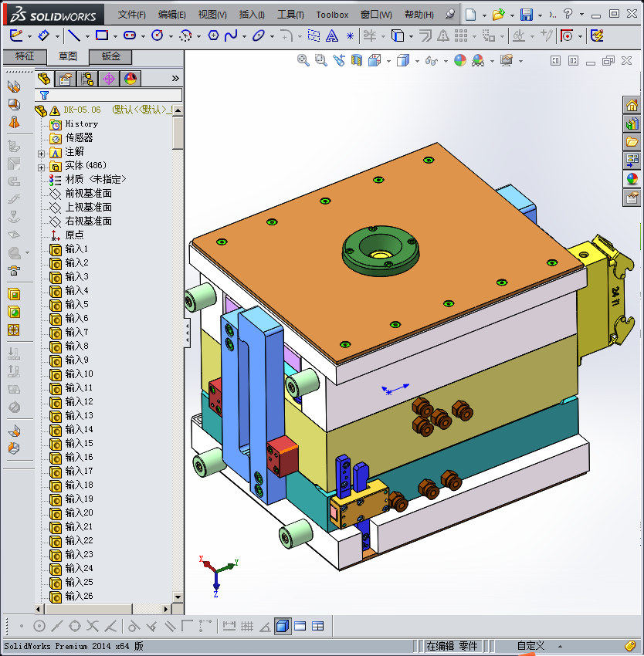Open the Line tool dropdown arrow
The image size is (644, 656).
87,37
